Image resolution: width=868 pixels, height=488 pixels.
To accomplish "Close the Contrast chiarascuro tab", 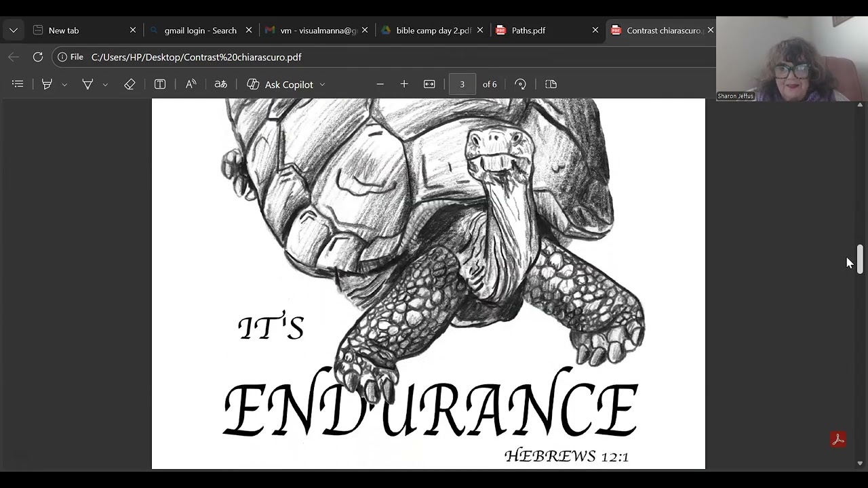I will (710, 30).
